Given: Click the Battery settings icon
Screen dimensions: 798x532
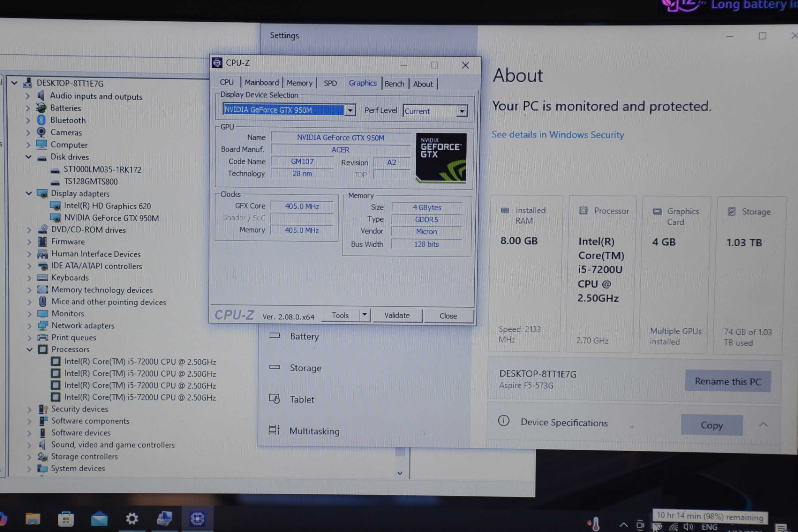Looking at the screenshot, I should click(275, 335).
